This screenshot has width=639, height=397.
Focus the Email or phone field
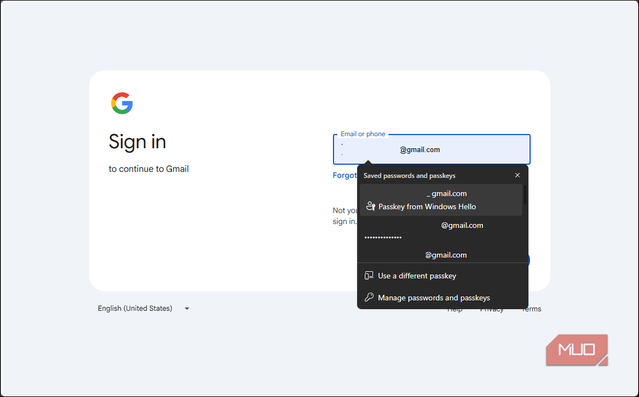pos(432,150)
